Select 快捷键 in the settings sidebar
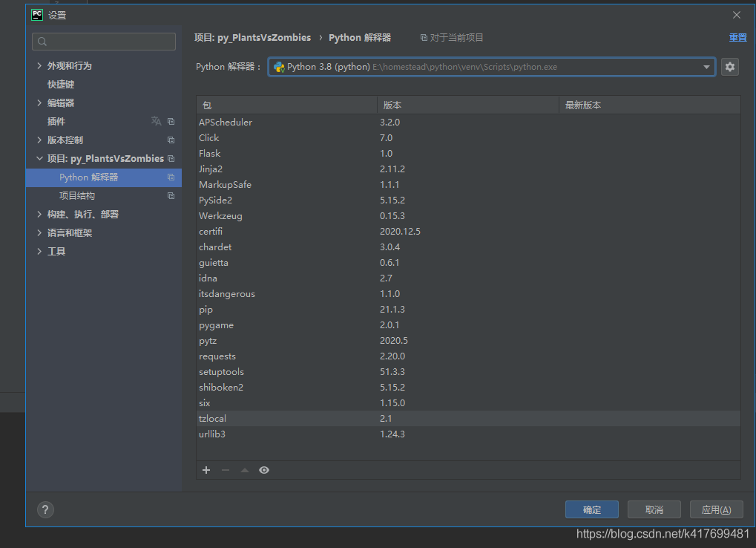Viewport: 756px width, 548px height. coord(61,85)
